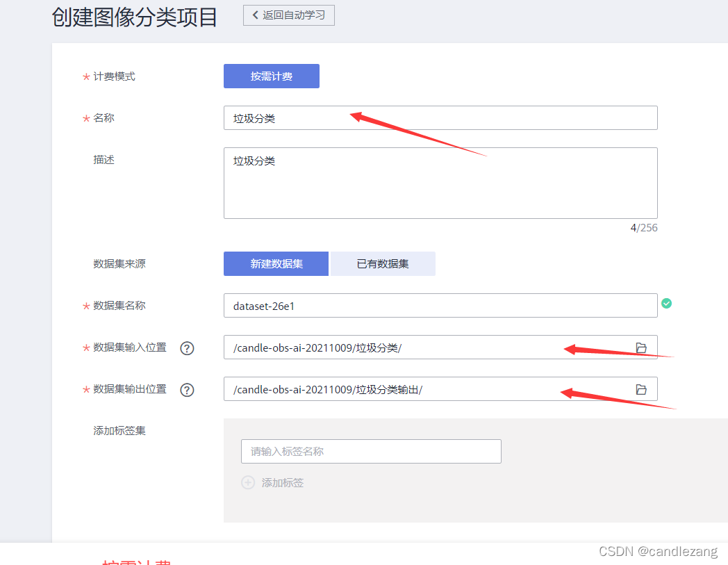Select 按需计费 billing mode

tap(271, 76)
